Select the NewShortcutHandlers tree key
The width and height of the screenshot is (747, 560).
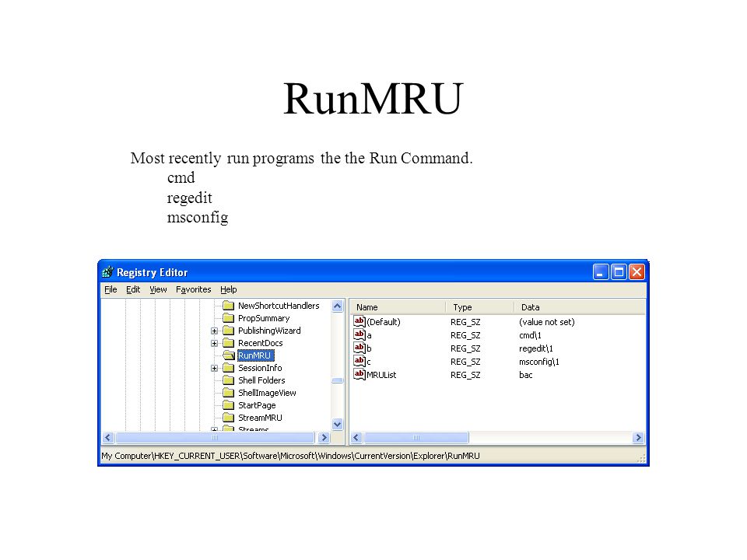point(279,306)
